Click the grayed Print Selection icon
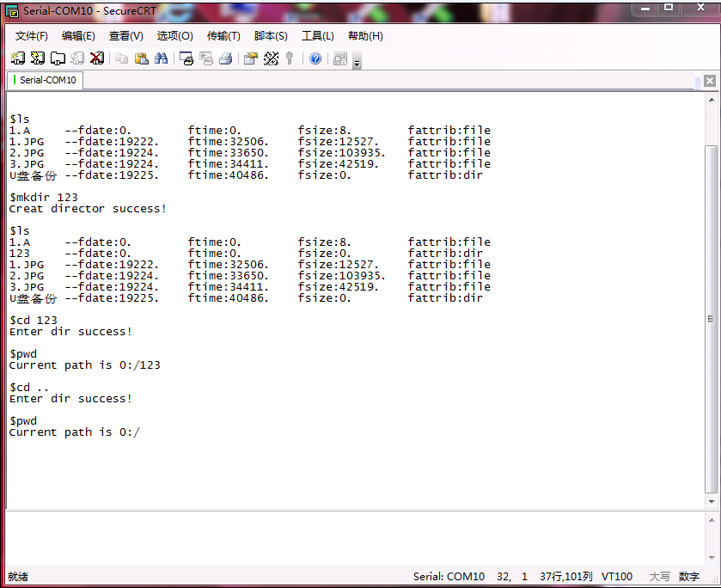Image resolution: width=721 pixels, height=588 pixels. [x=206, y=58]
